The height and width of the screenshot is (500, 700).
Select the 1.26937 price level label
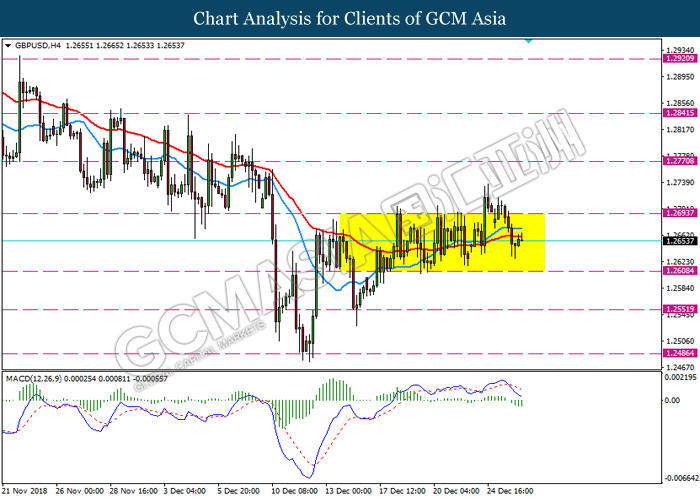pos(680,213)
